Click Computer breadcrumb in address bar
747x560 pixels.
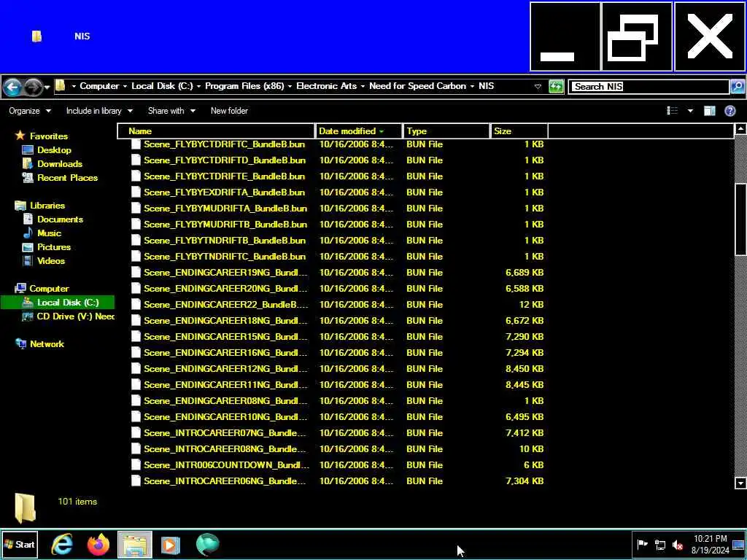(x=99, y=86)
